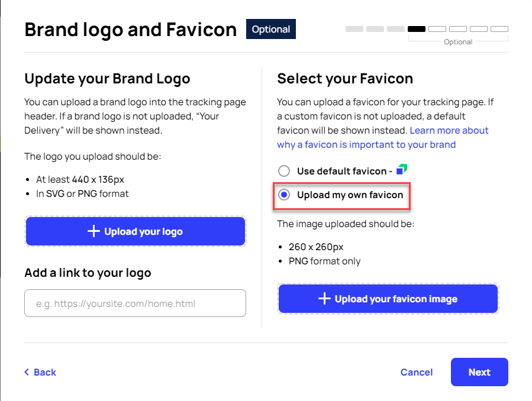The width and height of the screenshot is (532, 401).
Task: Cancel the brand setup
Action: [x=417, y=372]
